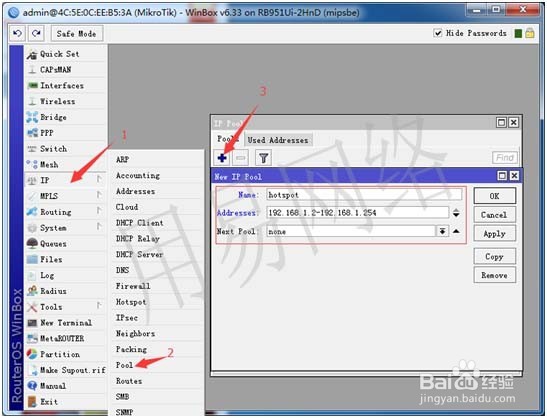Viewport: 547px width, 418px height.
Task: Click Make Supout.rif
Action: [66, 370]
